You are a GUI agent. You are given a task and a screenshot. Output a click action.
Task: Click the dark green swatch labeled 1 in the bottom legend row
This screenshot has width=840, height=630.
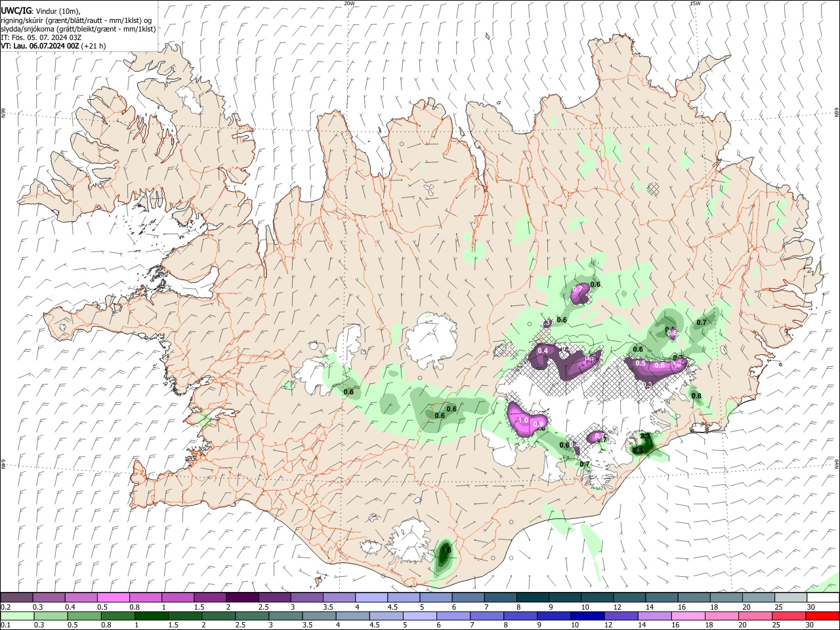[152, 616]
